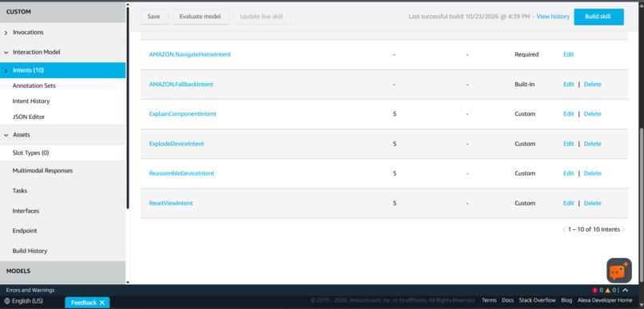Open ResetViewIntent
Image resolution: width=644 pixels, height=309 pixels.
(x=171, y=203)
